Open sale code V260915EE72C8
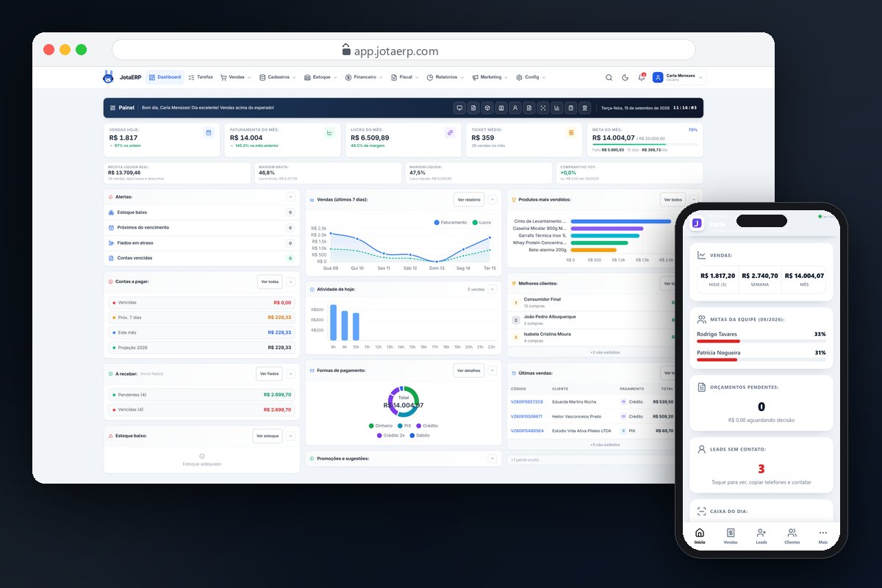882x588 pixels. coord(527,402)
